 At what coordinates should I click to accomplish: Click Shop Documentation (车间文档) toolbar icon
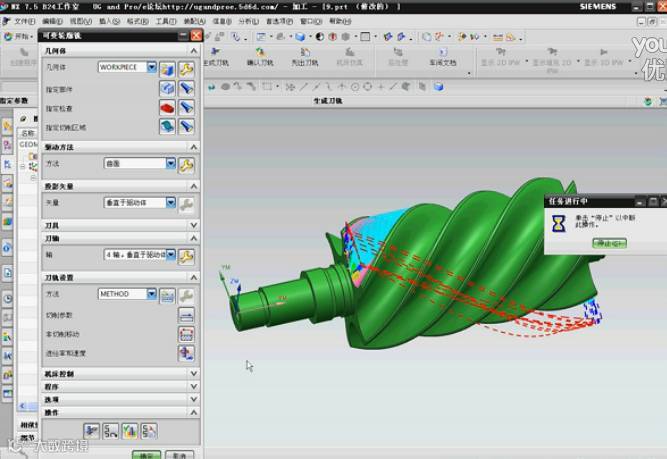click(x=442, y=57)
